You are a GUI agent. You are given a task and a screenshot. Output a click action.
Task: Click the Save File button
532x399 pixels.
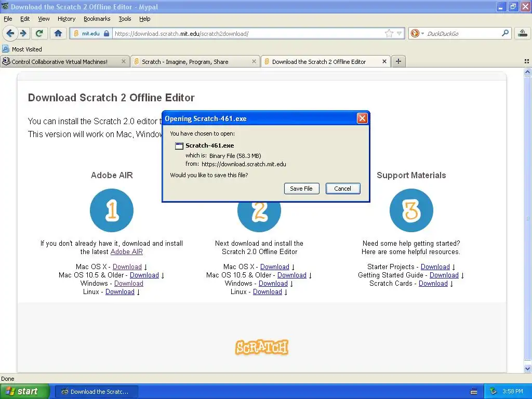click(x=301, y=189)
